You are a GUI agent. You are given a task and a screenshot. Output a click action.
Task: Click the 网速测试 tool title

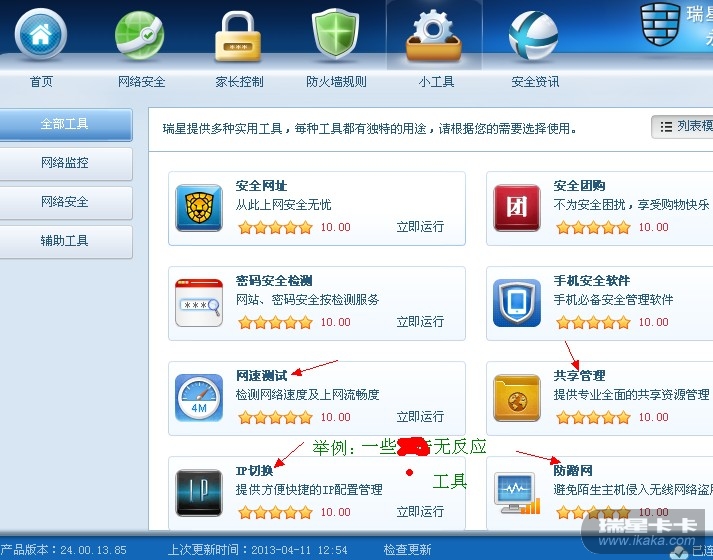pos(261,376)
